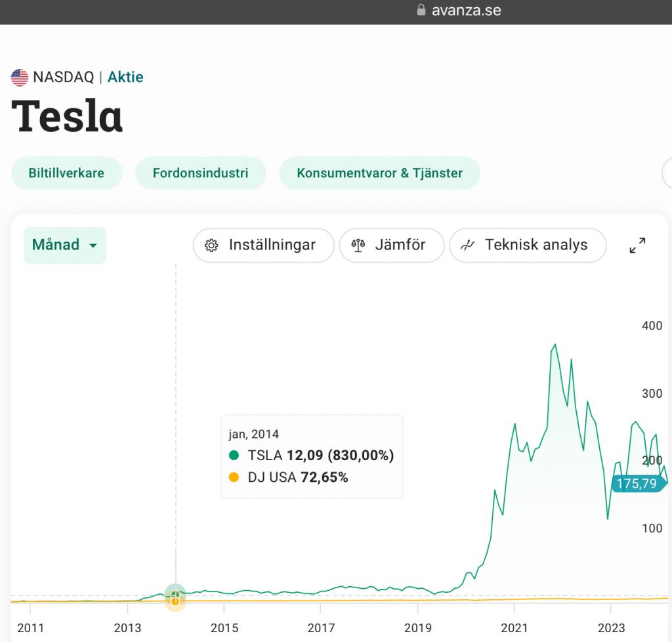Screen dimensions: 672x642
Task: Click the scales icon in Jämför
Action: (x=358, y=246)
